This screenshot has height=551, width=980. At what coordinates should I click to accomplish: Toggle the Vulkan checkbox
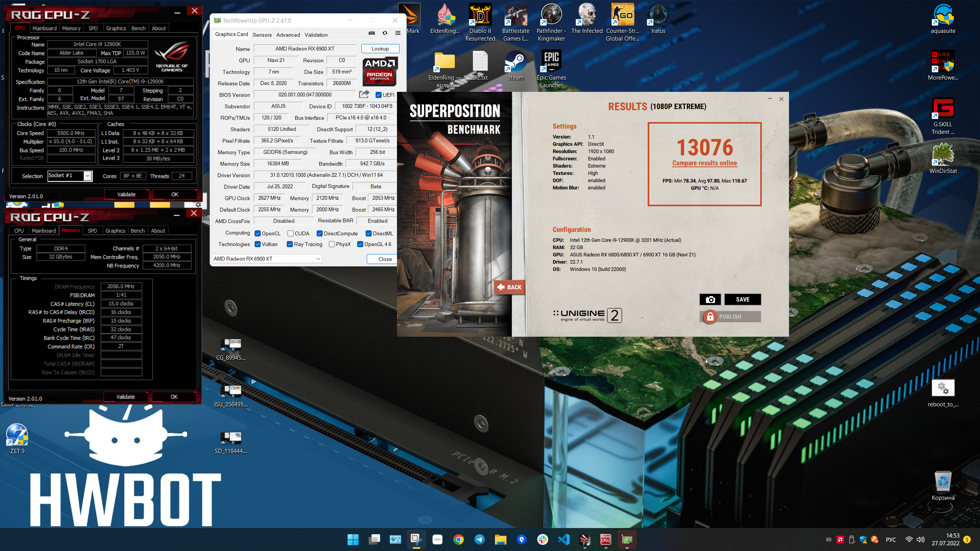click(258, 244)
